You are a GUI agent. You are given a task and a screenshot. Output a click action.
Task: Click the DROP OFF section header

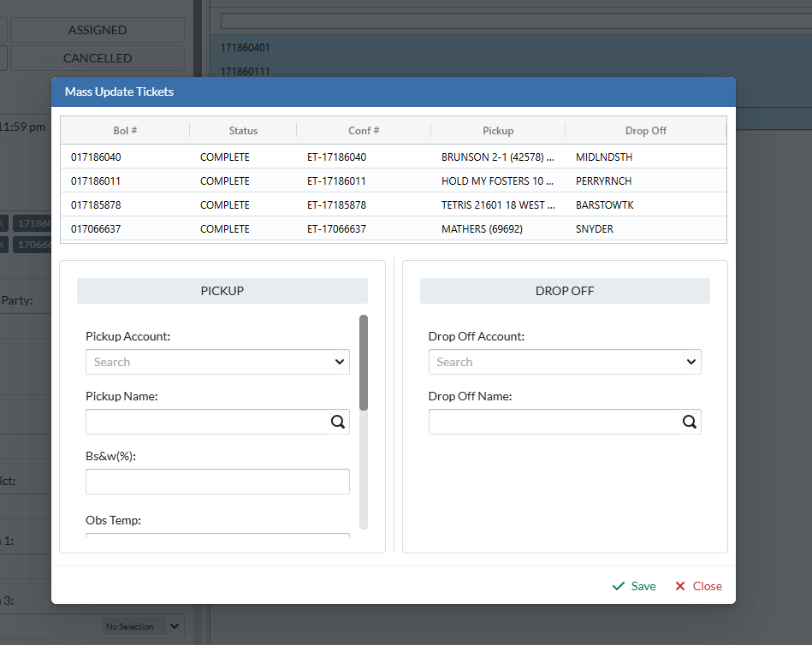565,291
